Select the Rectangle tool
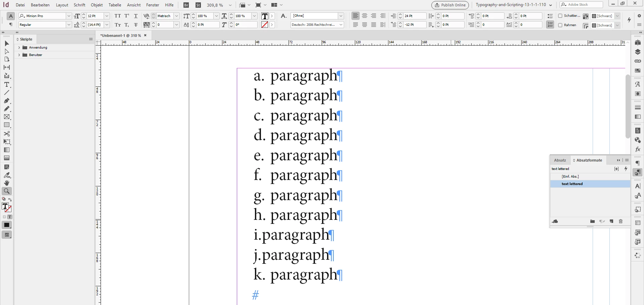 7,125
